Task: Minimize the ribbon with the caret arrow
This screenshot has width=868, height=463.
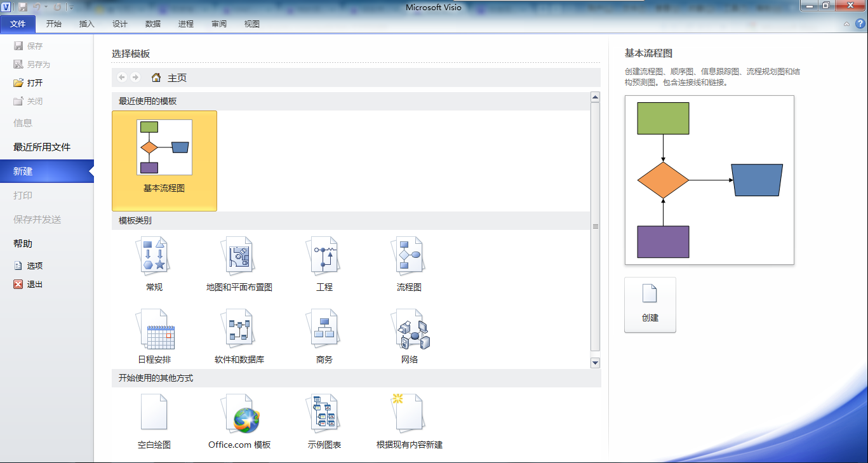Action: [846, 24]
